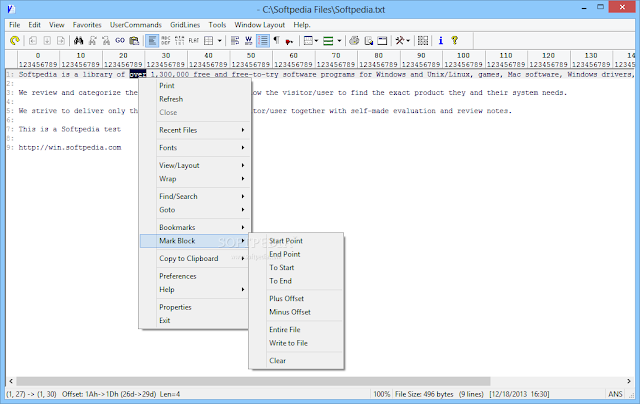
Task: Select Minus Offset menu entry
Action: tap(296, 312)
